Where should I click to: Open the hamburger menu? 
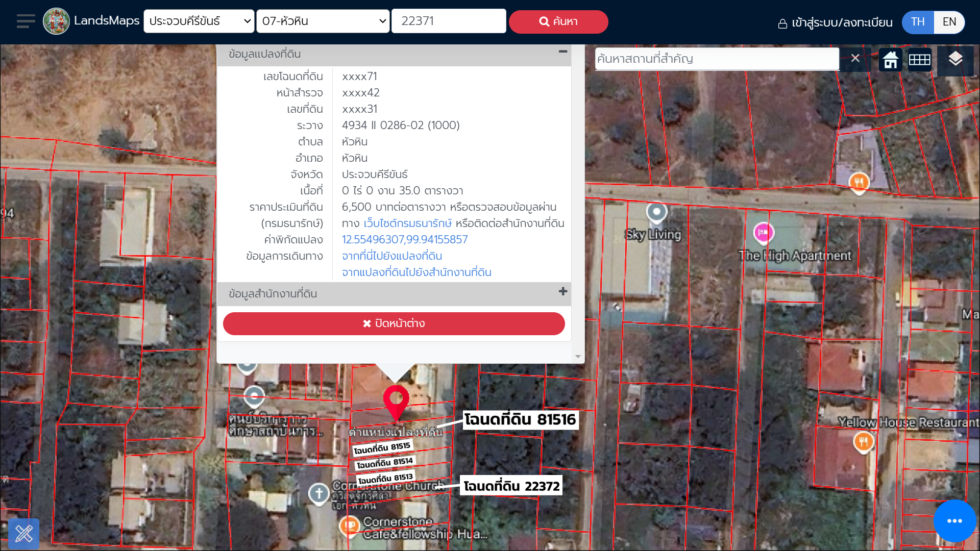[x=26, y=21]
